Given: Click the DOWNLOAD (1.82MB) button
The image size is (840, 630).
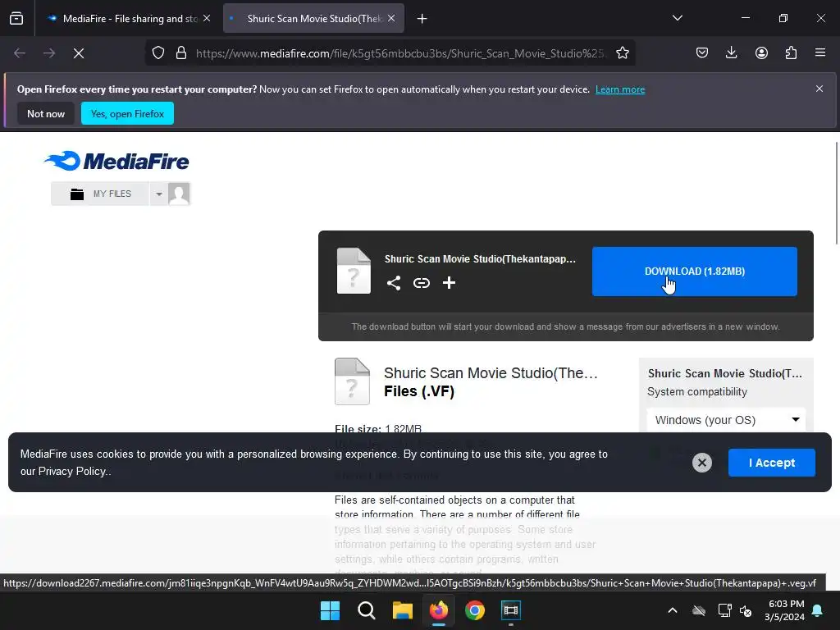Looking at the screenshot, I should coord(694,272).
